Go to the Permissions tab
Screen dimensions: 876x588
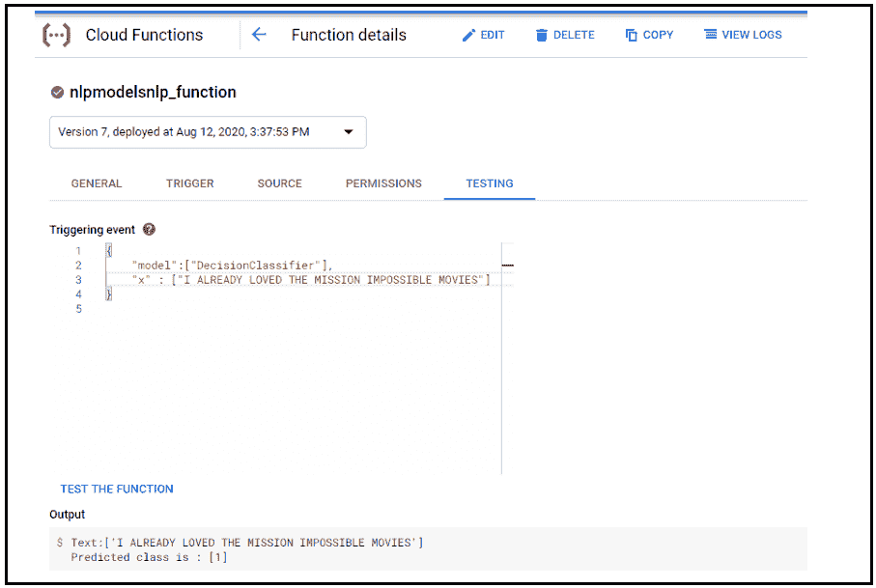[x=383, y=183]
